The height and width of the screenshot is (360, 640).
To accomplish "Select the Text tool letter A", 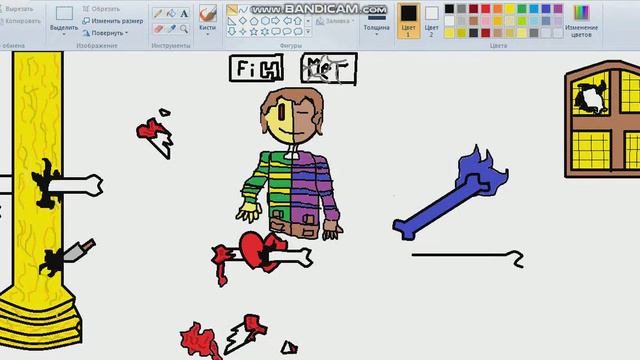I will tap(184, 13).
